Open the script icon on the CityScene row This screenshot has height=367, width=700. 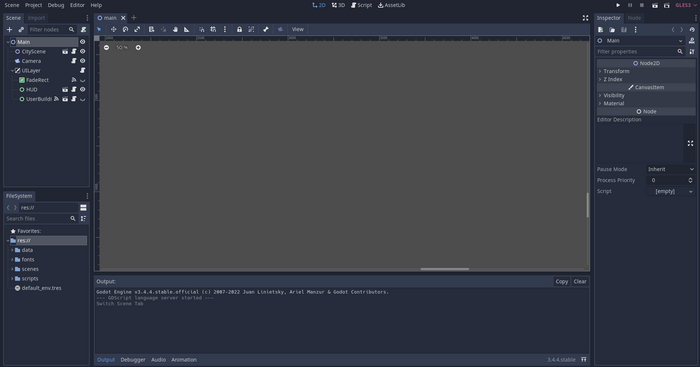click(74, 51)
